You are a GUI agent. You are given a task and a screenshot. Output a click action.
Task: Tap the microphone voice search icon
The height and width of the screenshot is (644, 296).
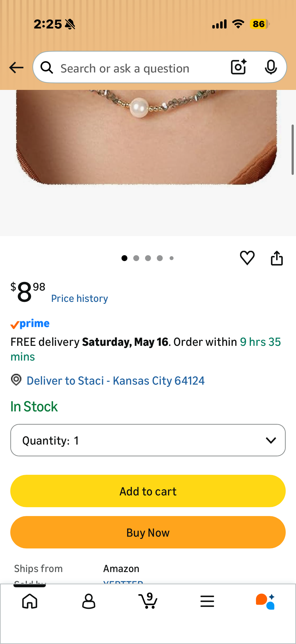pyautogui.click(x=271, y=67)
